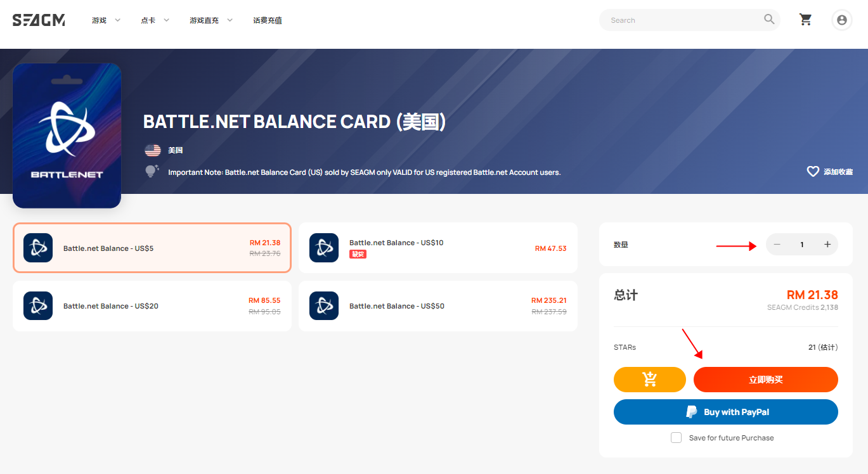Click the Important Note text line
The height and width of the screenshot is (474, 868).
tap(365, 172)
